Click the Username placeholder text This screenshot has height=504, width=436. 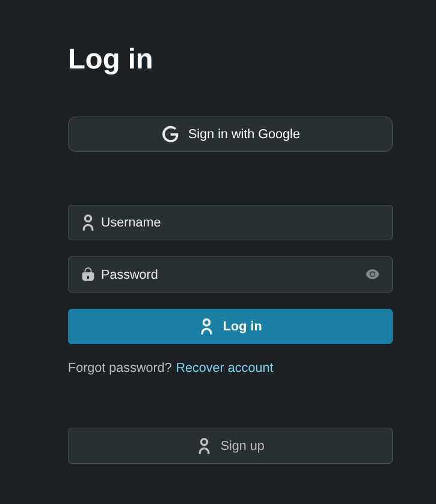[130, 223]
